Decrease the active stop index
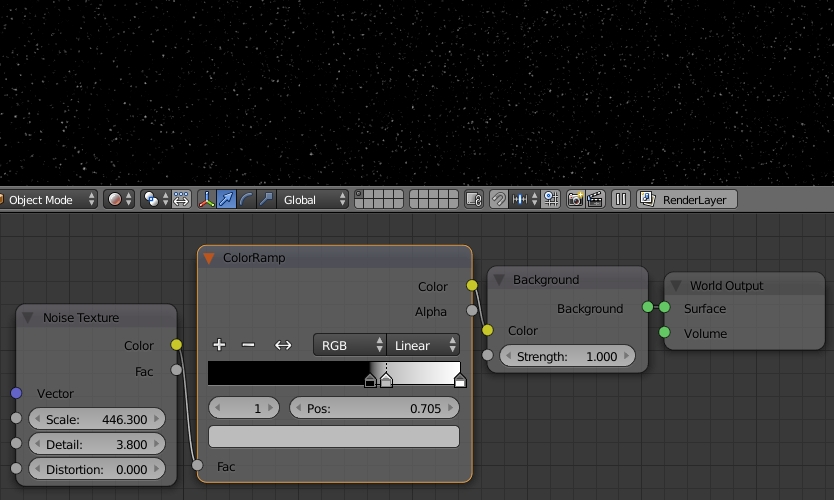The image size is (834, 500). (x=218, y=408)
